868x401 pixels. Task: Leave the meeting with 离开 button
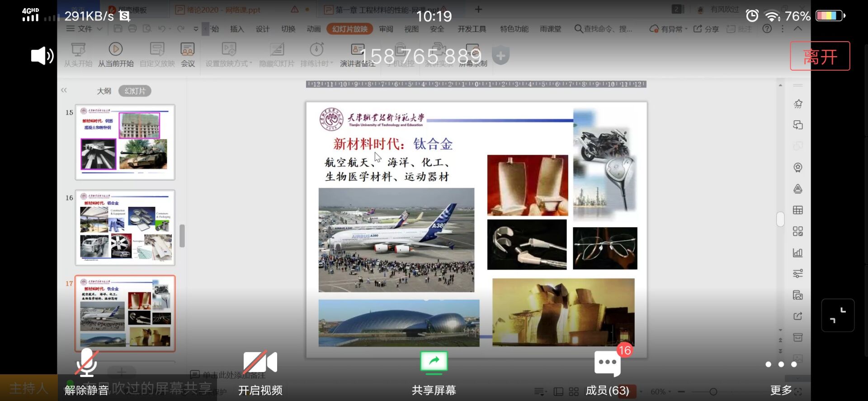click(820, 56)
